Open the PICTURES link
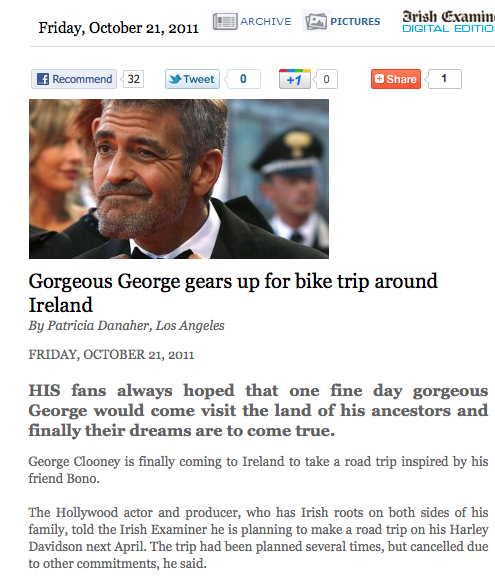Screen dimensions: 495x579 355,21
